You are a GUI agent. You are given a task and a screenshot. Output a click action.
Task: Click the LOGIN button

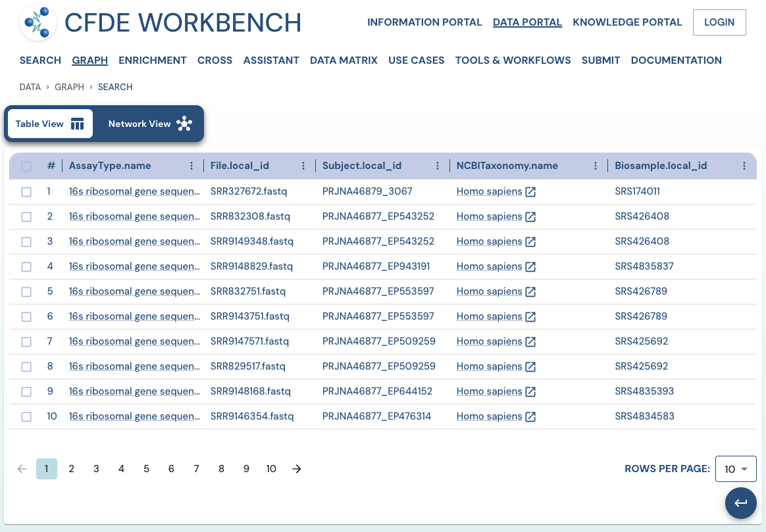pyautogui.click(x=719, y=22)
